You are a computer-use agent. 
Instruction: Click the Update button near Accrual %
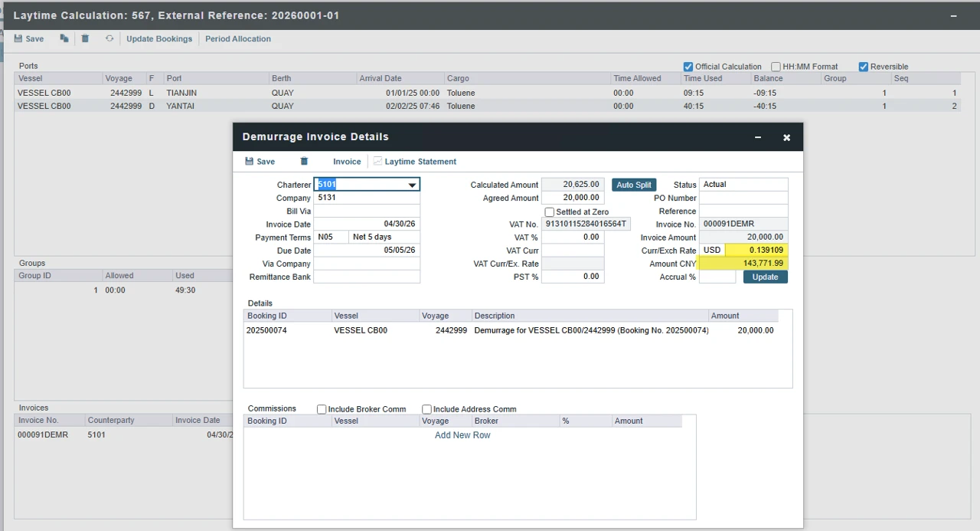765,277
